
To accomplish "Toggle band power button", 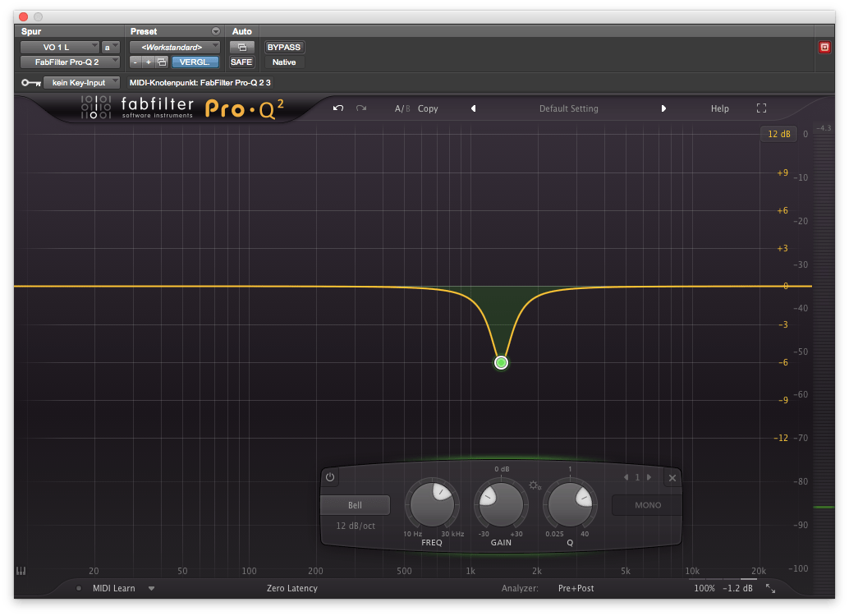I will pyautogui.click(x=330, y=477).
